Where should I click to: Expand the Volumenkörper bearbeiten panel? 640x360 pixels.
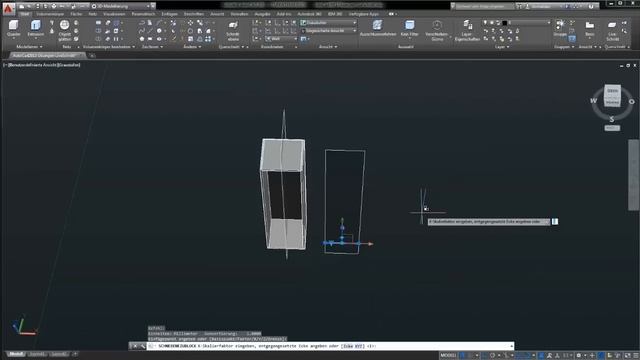[109, 47]
